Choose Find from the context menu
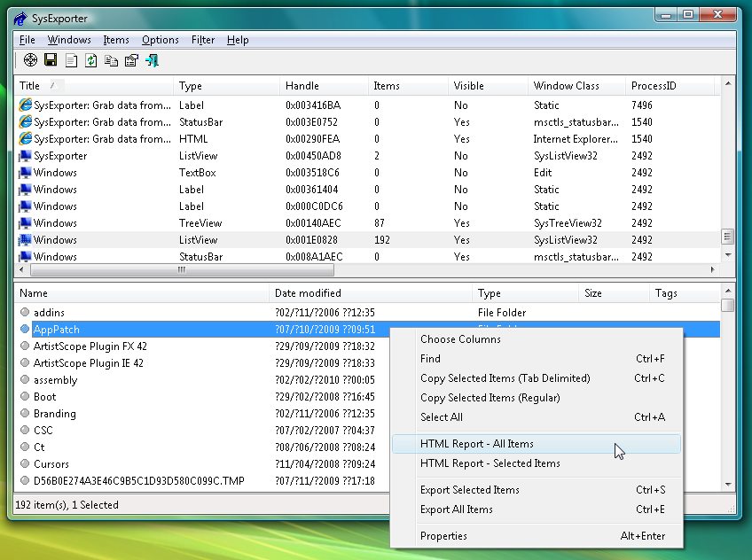 [x=537, y=359]
